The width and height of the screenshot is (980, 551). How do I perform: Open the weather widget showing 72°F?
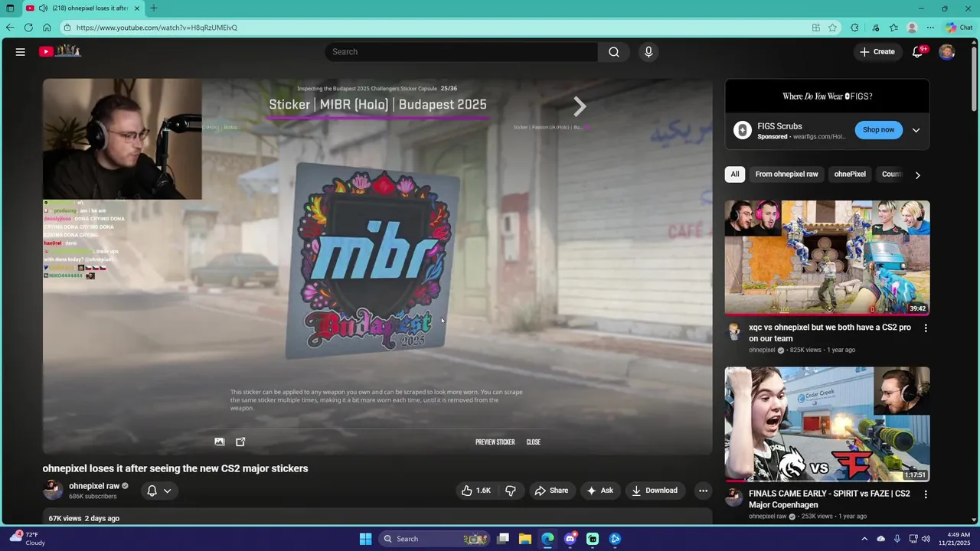27,539
